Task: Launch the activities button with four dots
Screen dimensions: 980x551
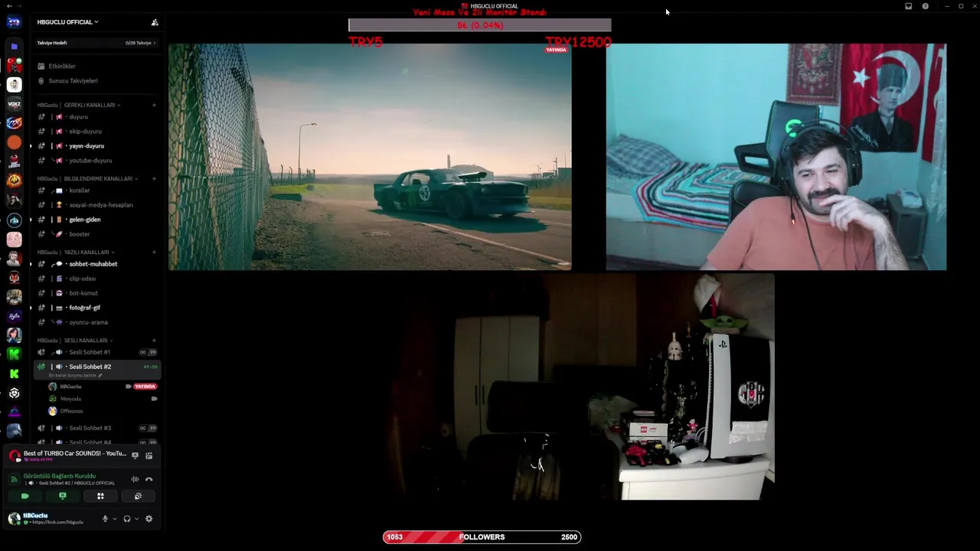Action: click(x=100, y=496)
